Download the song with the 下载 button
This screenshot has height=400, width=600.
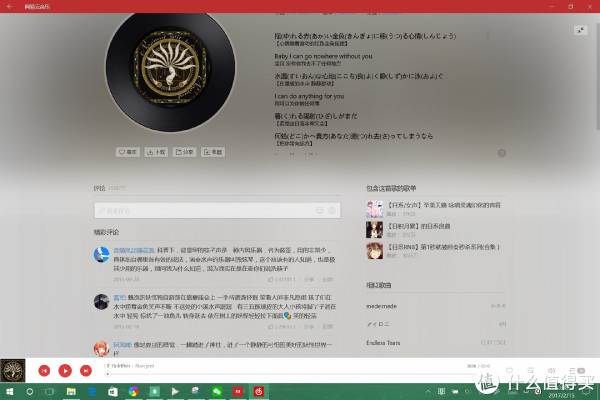[156, 152]
